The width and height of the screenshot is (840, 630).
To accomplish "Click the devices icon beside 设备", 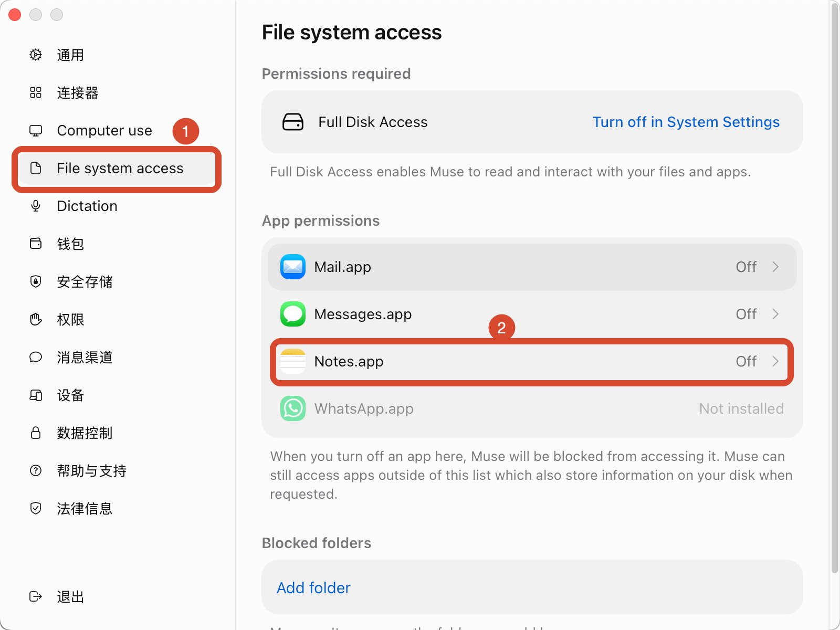I will pyautogui.click(x=36, y=395).
